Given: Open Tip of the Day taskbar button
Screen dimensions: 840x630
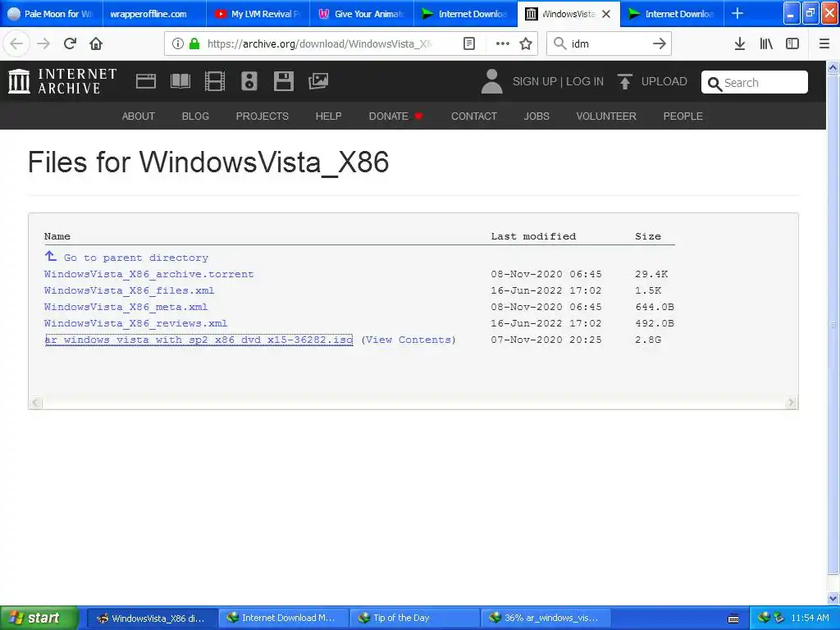Looking at the screenshot, I should pyautogui.click(x=414, y=619).
